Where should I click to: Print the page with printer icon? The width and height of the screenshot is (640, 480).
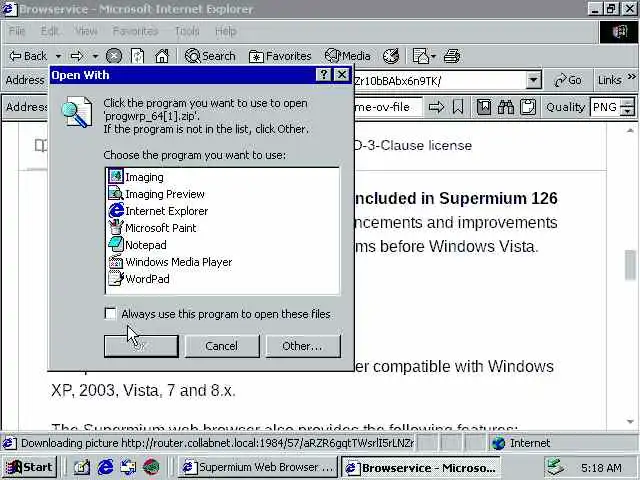tap(452, 56)
